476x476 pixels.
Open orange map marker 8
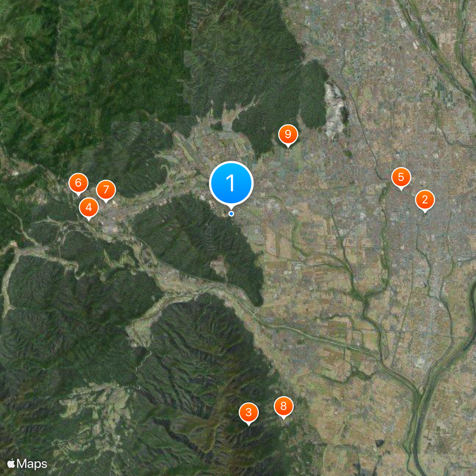coord(284,406)
